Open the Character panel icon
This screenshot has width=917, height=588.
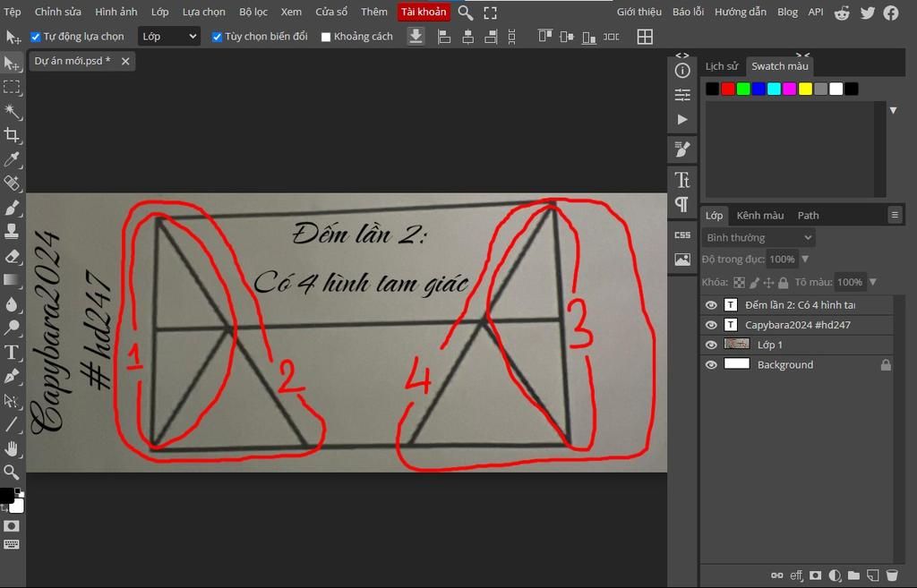tap(681, 179)
